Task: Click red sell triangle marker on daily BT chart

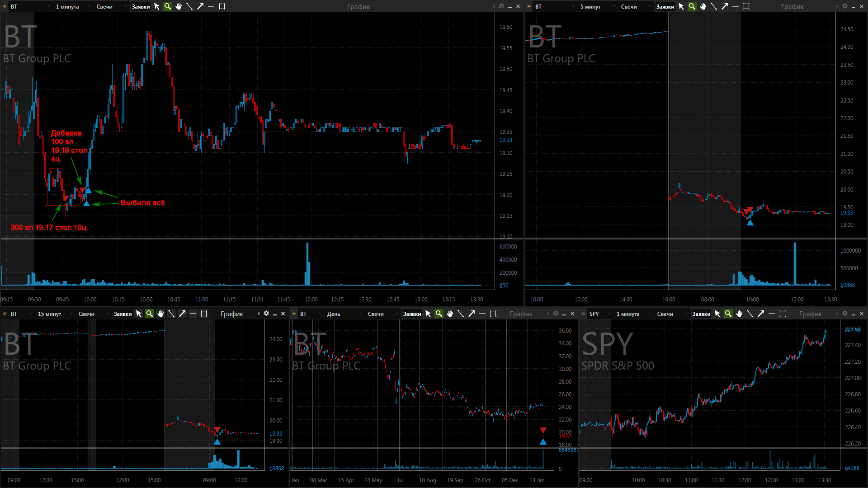Action: click(x=543, y=430)
